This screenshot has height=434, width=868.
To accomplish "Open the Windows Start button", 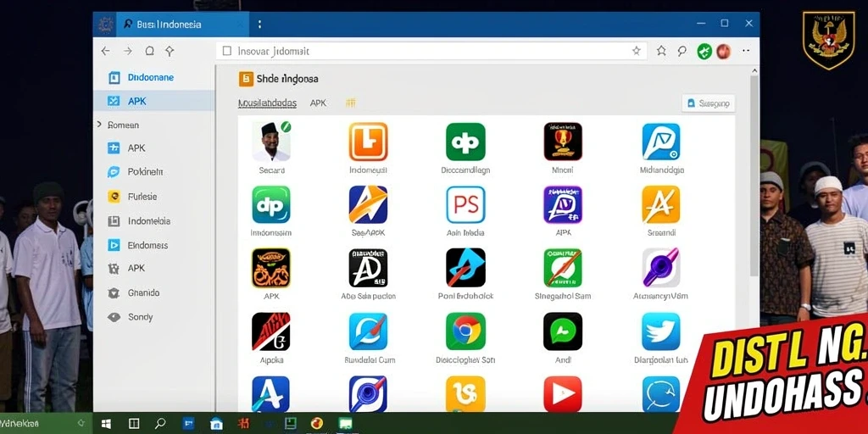I will click(x=106, y=424).
